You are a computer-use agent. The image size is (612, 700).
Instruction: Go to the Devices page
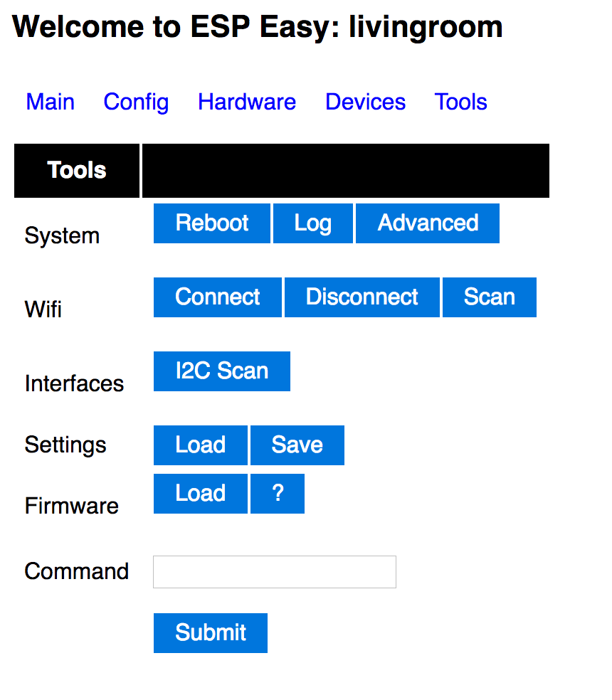[365, 102]
